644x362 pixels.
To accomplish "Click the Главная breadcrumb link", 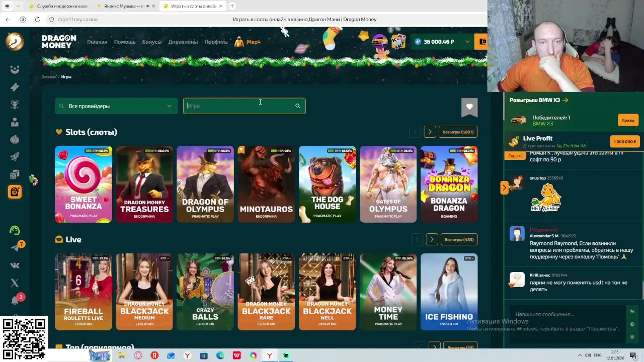I will (x=49, y=77).
